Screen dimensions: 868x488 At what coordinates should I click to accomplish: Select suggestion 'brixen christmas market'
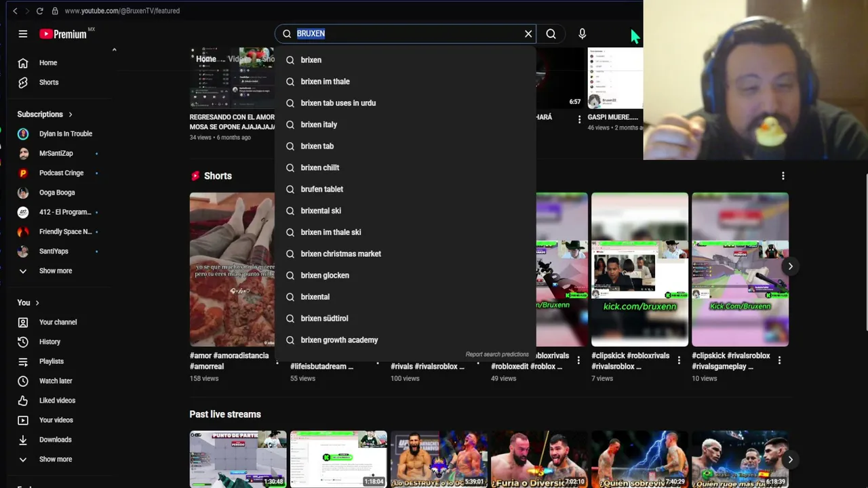point(406,254)
